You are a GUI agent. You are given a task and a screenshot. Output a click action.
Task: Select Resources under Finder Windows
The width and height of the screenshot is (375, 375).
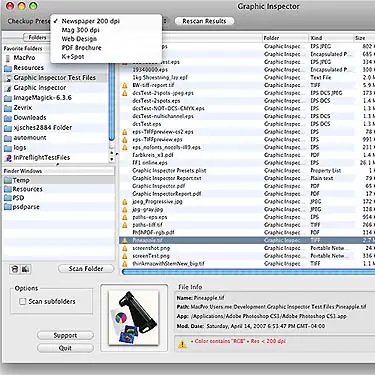click(x=27, y=189)
